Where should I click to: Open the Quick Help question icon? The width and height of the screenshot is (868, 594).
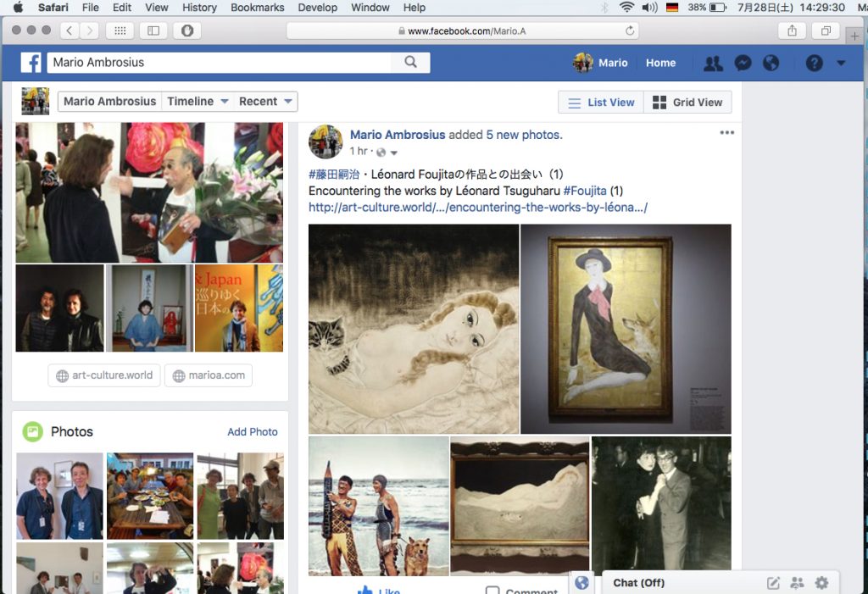click(814, 63)
